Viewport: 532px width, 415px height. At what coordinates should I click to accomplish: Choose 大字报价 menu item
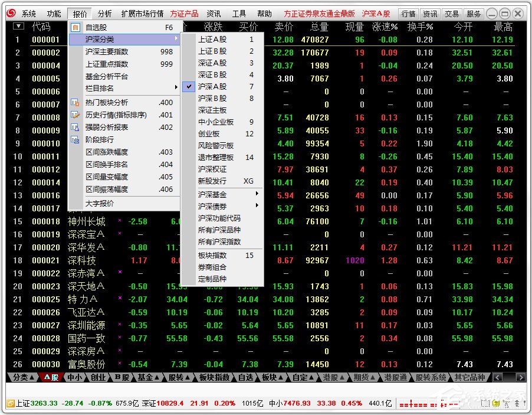point(124,204)
